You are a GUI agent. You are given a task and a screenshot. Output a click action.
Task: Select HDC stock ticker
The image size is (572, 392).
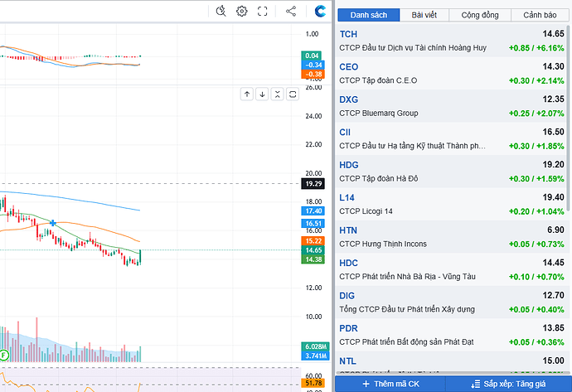pos(348,263)
